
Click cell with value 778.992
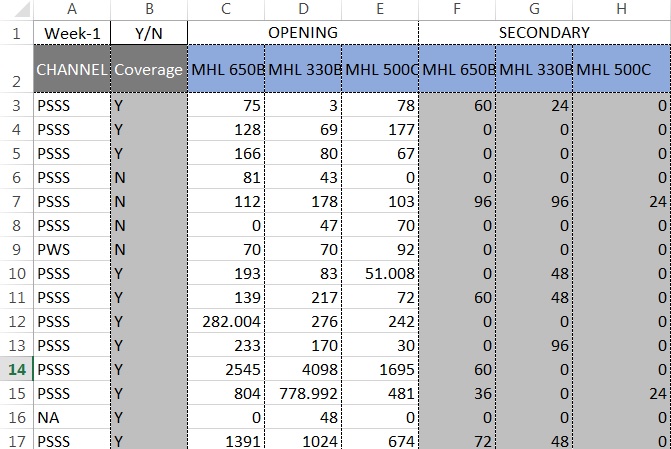[x=303, y=393]
